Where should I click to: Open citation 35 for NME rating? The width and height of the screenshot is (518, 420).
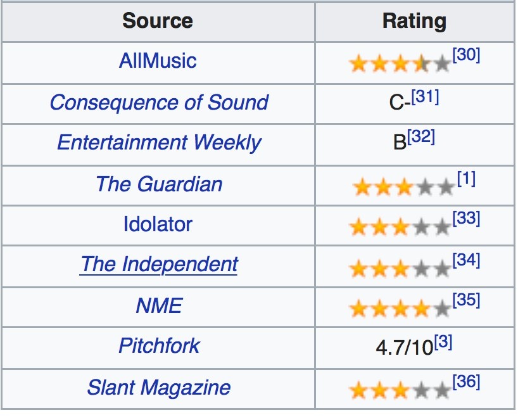[x=467, y=300]
